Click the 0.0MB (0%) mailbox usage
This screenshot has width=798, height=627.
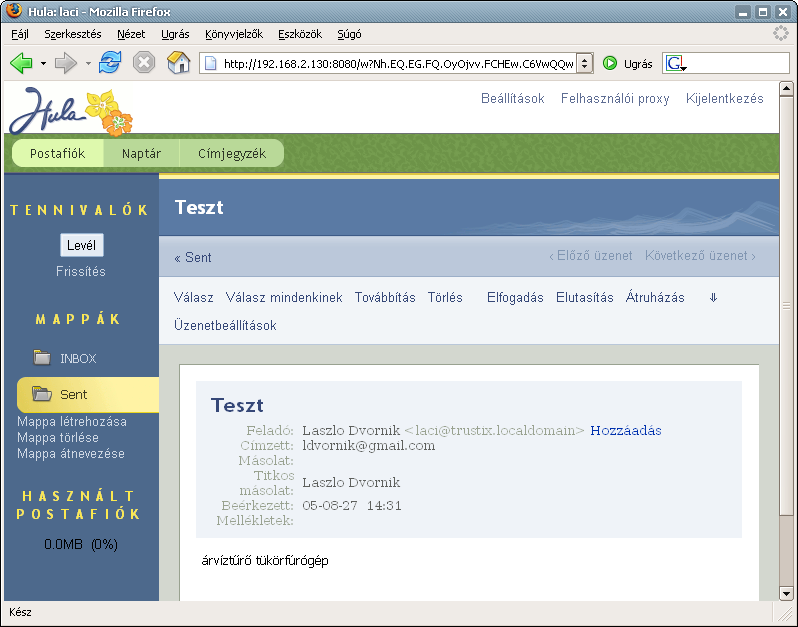(x=81, y=545)
